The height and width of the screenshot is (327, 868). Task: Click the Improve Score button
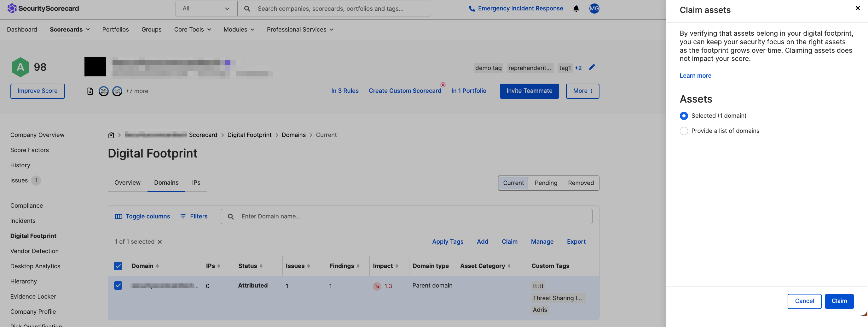tap(38, 91)
